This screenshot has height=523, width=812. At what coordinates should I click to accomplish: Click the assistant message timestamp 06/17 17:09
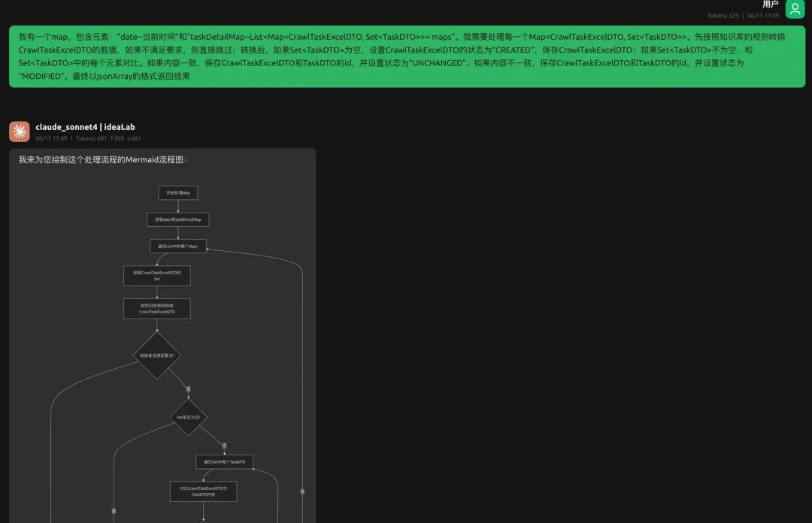[51, 138]
